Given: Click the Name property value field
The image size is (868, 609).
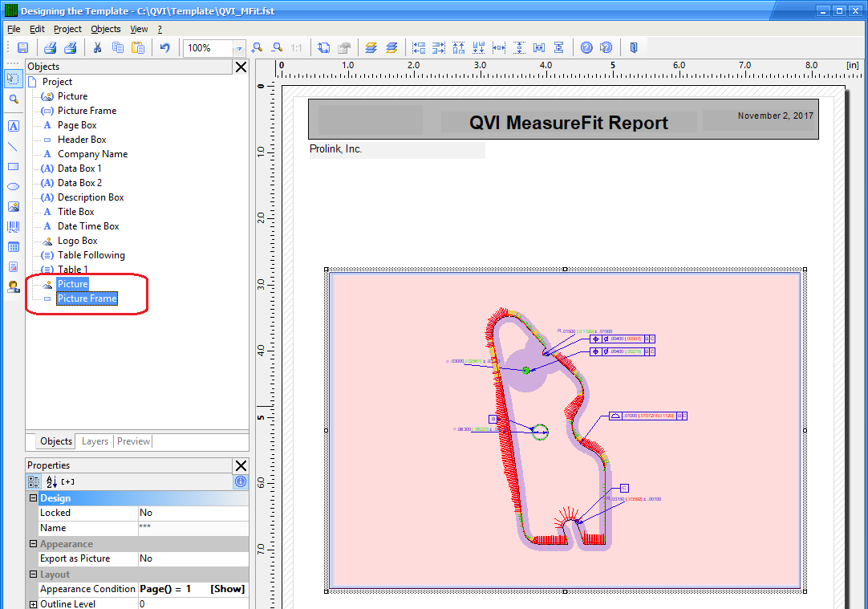Looking at the screenshot, I should (193, 528).
